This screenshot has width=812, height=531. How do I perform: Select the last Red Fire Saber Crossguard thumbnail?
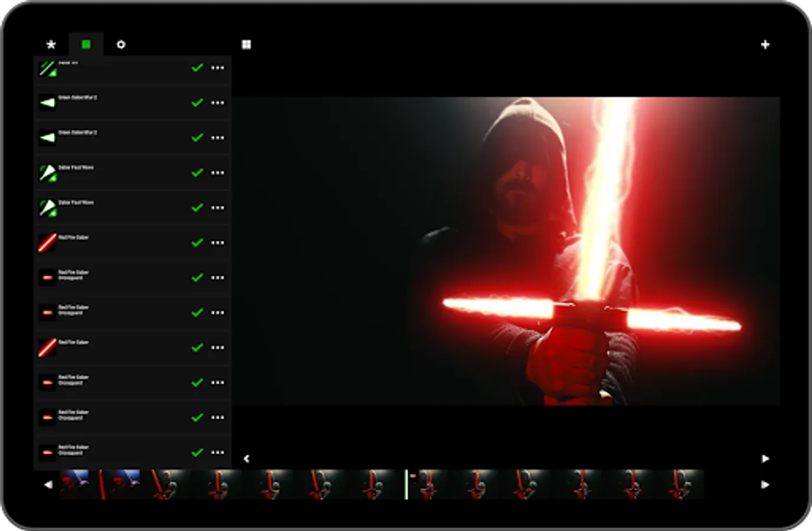pos(48,453)
